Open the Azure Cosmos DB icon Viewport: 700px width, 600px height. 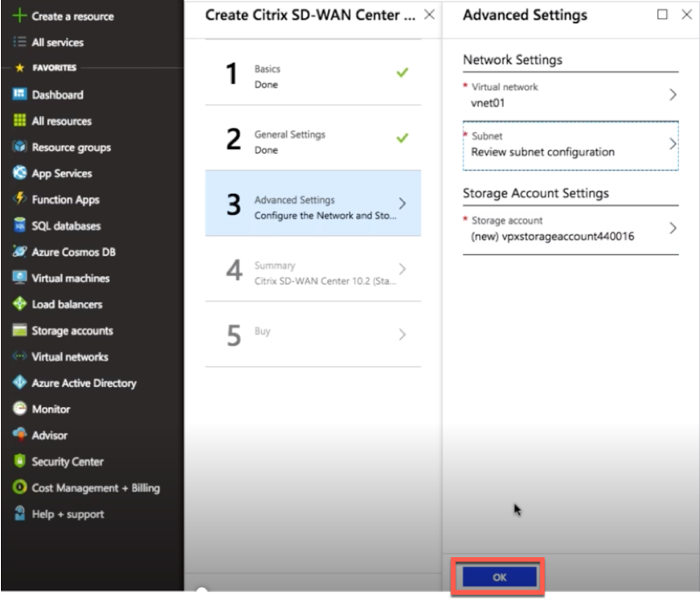pos(20,252)
